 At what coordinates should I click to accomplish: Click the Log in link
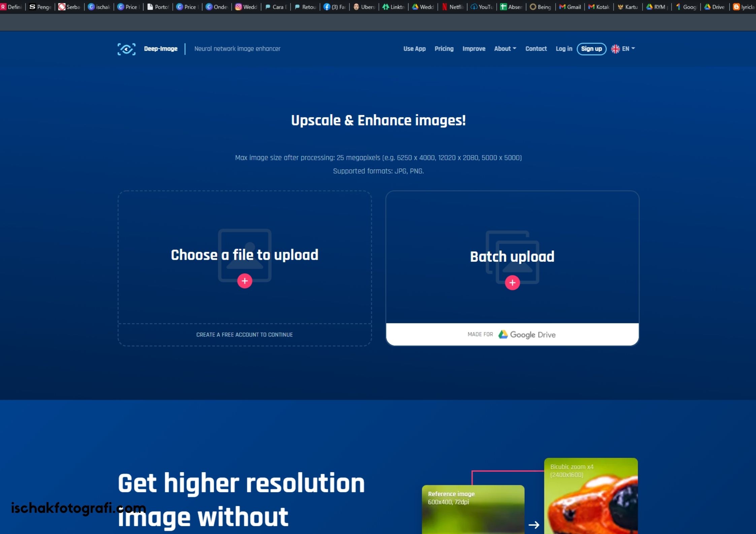(x=563, y=49)
